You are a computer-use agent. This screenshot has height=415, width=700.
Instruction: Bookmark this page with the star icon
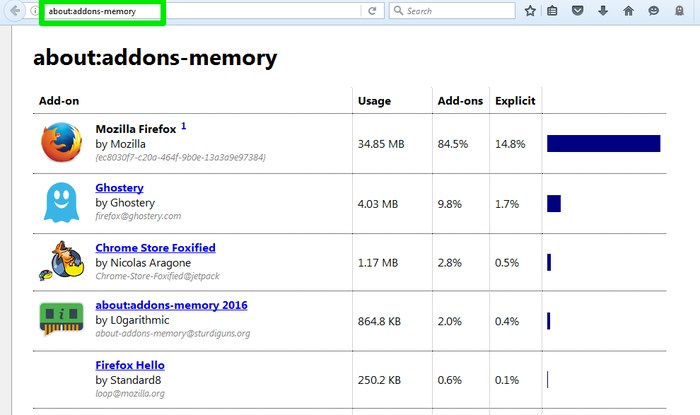coord(530,11)
